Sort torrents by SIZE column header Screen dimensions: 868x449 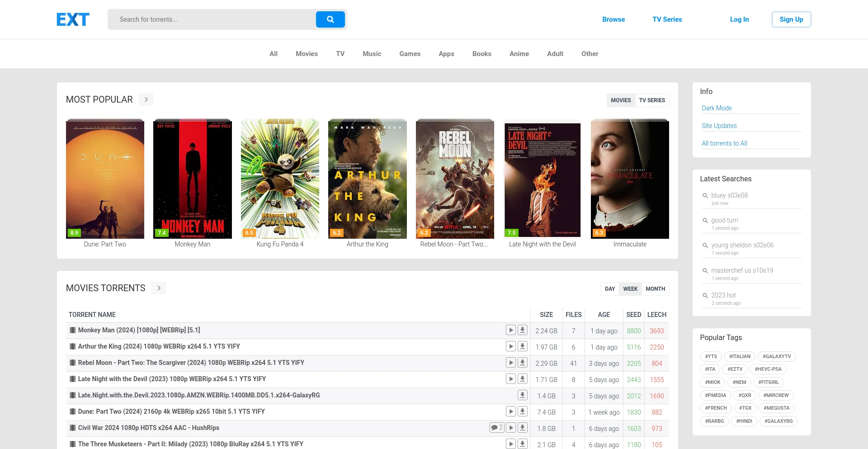coord(546,315)
